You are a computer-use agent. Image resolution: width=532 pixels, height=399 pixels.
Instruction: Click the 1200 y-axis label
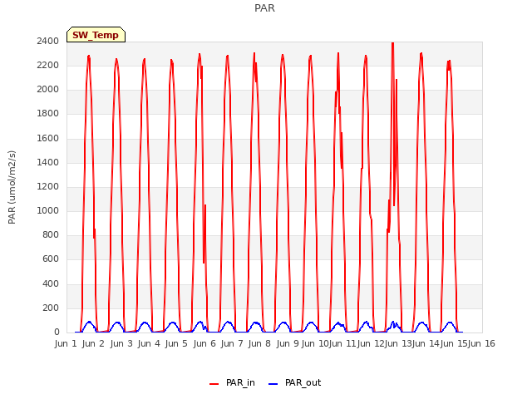[x=48, y=186]
